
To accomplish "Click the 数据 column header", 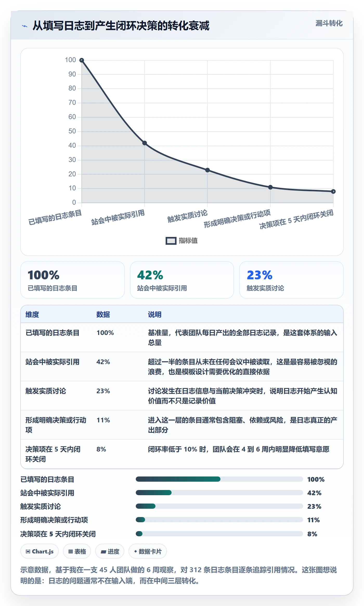I will [103, 314].
